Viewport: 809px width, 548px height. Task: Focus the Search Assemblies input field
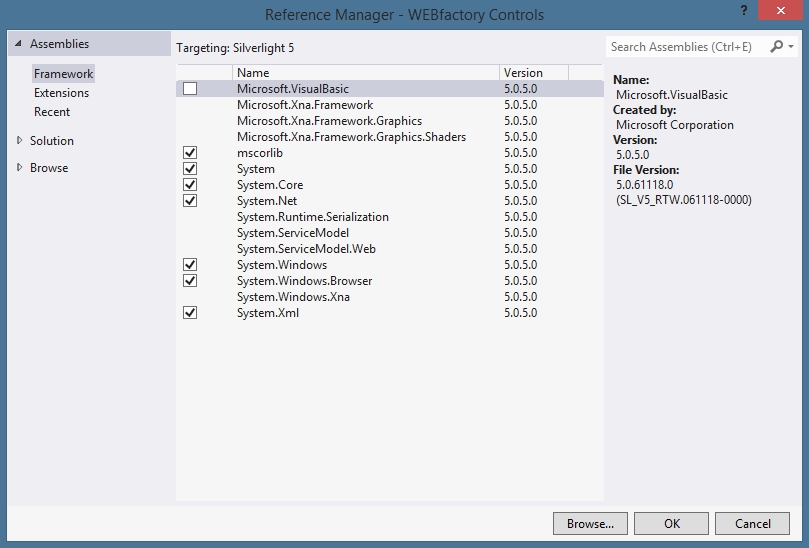[686, 47]
